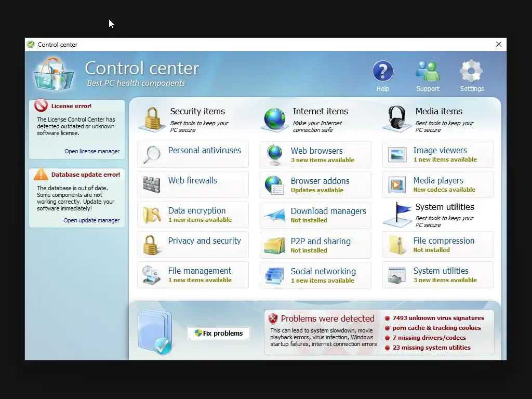
Task: Open the Help question mark icon
Action: 383,71
